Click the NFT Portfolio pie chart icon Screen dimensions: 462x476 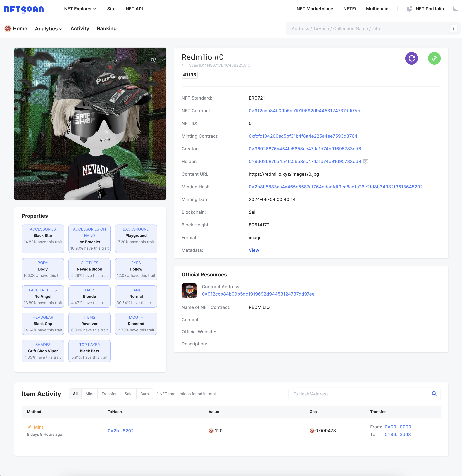(x=409, y=9)
